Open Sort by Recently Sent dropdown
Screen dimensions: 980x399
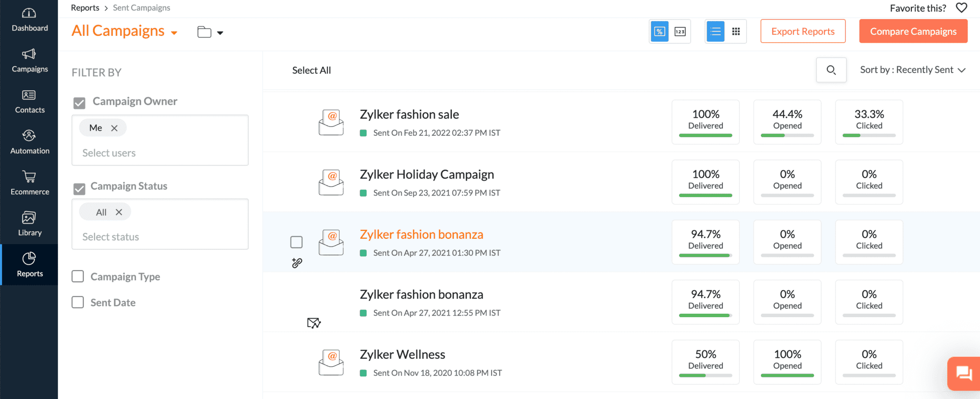(912, 70)
